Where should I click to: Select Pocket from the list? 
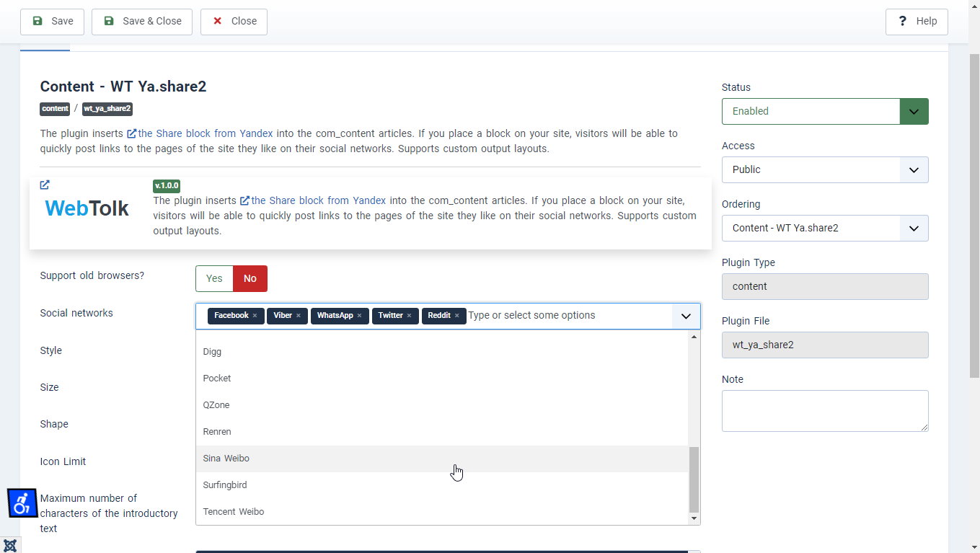442,379
